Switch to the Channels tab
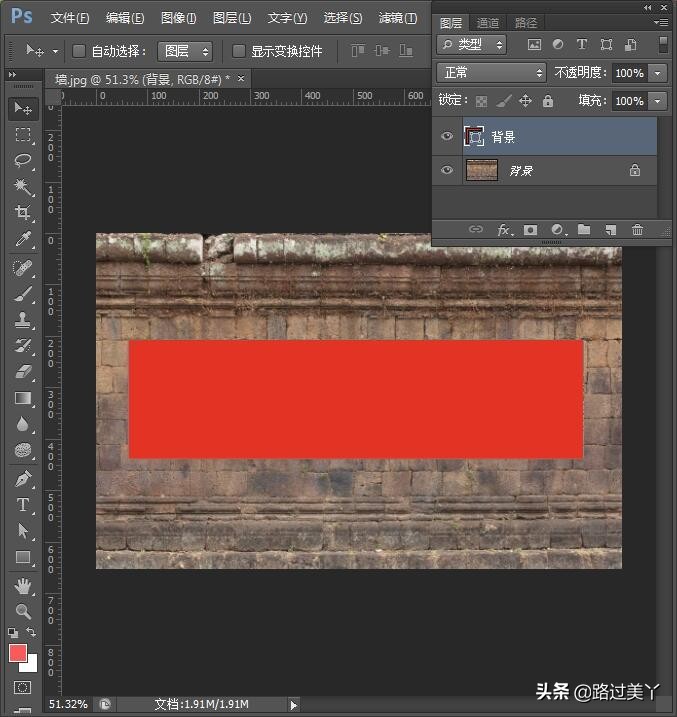This screenshot has width=677, height=717. pos(487,22)
